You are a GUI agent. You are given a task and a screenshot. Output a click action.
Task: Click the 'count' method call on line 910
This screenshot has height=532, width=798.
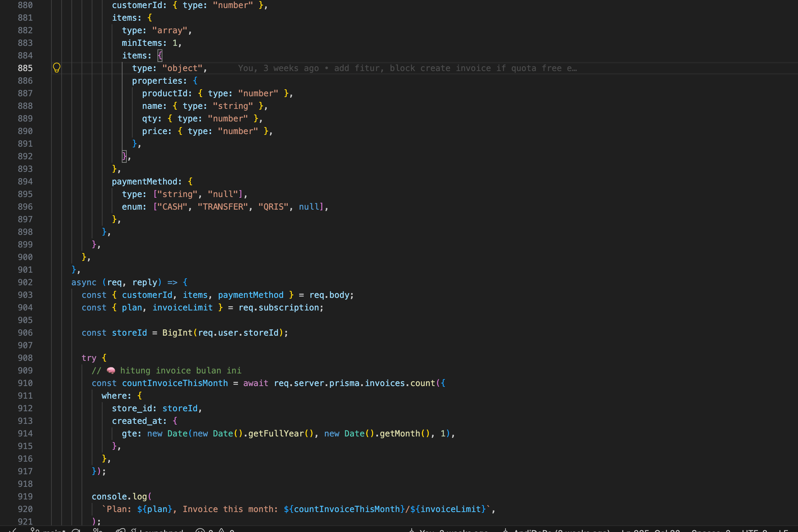pos(423,383)
